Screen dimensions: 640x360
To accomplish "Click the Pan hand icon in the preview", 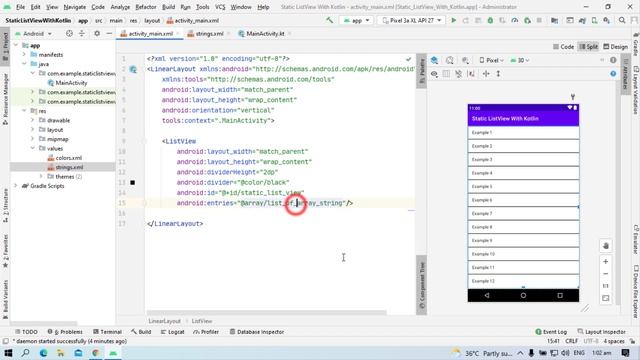I will [x=606, y=246].
